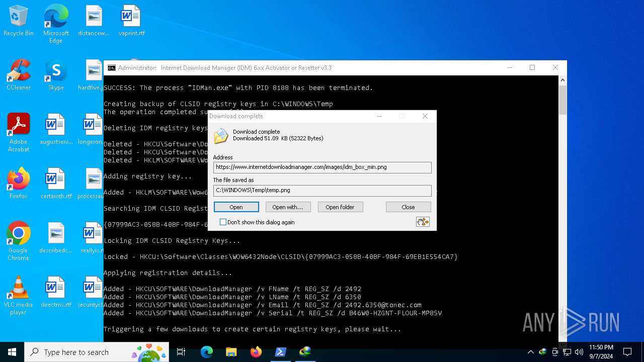Minimize the IDM Activator console window
Screen dimensions: 644x362
(x=510, y=67)
